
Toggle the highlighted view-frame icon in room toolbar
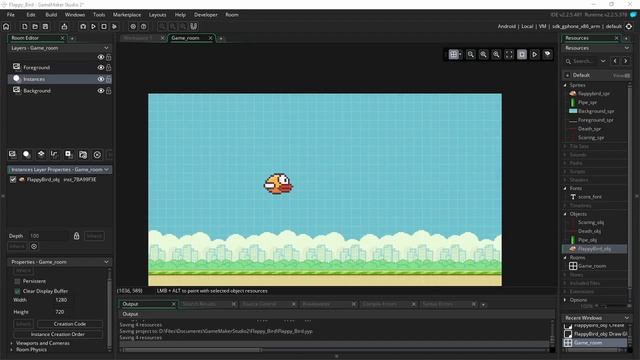coord(522,54)
